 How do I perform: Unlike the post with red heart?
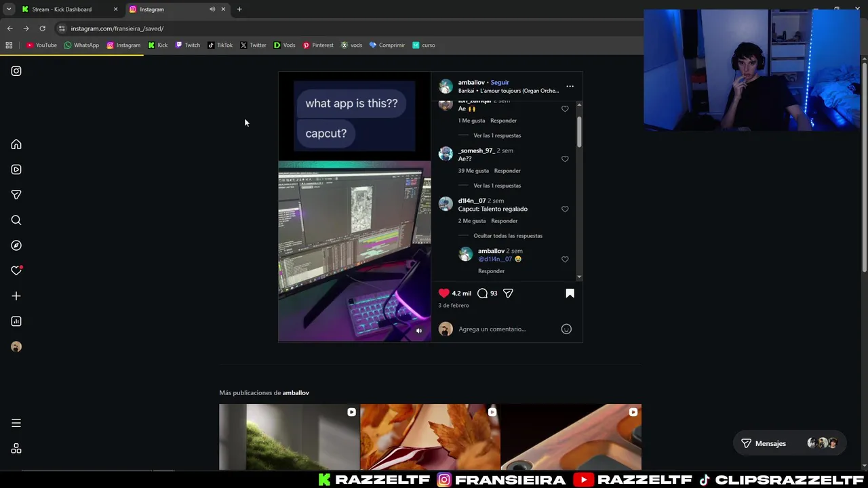click(444, 293)
